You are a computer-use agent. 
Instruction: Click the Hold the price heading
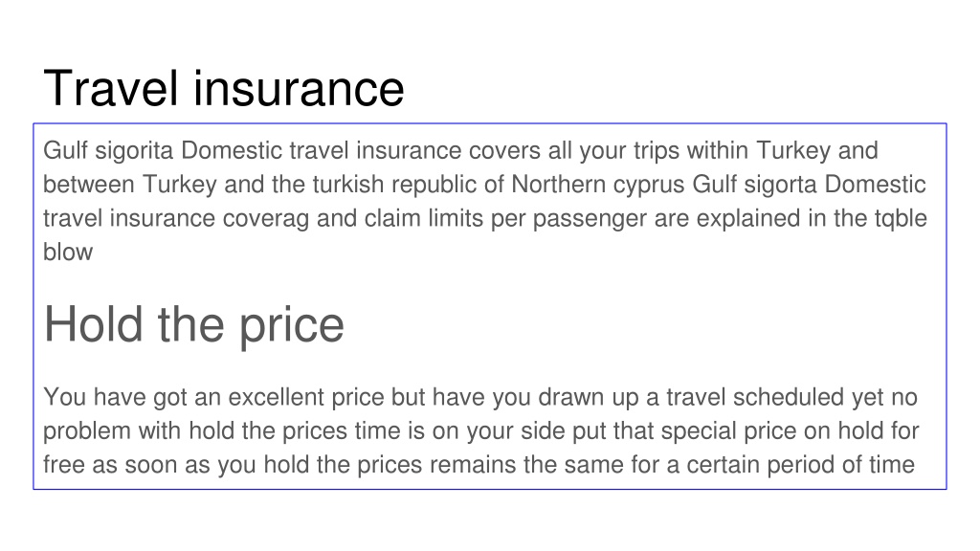pyautogui.click(x=193, y=325)
